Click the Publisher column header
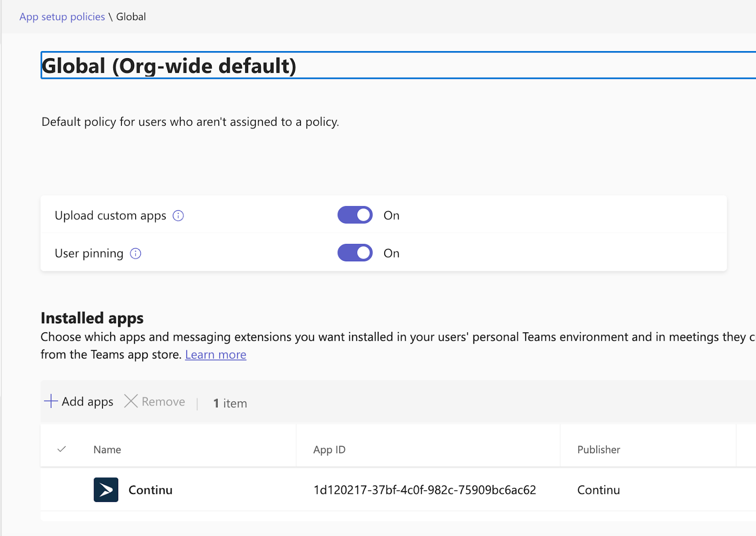Screen dimensions: 756x536 pyautogui.click(x=599, y=450)
